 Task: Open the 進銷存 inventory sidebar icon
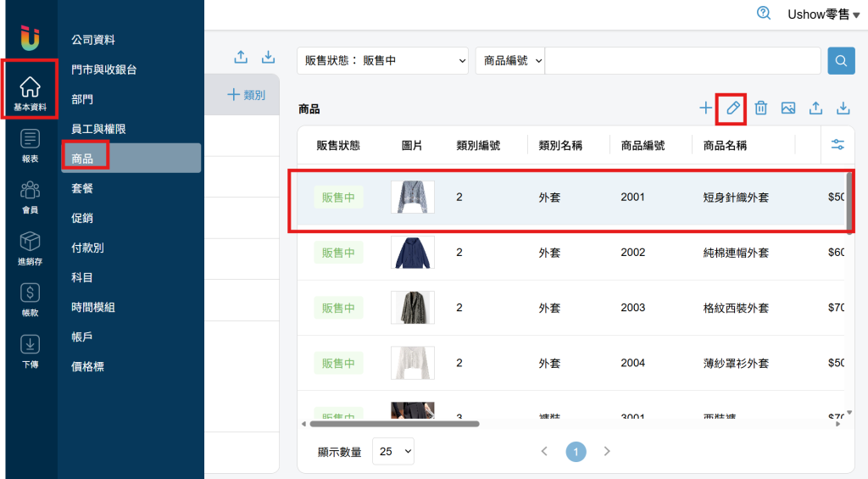point(30,248)
